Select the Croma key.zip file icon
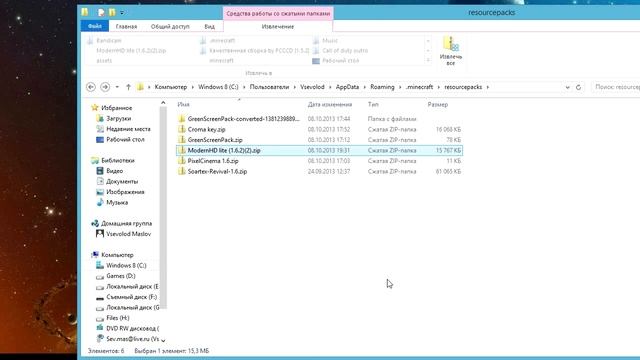This screenshot has height=360, width=640. (x=182, y=129)
